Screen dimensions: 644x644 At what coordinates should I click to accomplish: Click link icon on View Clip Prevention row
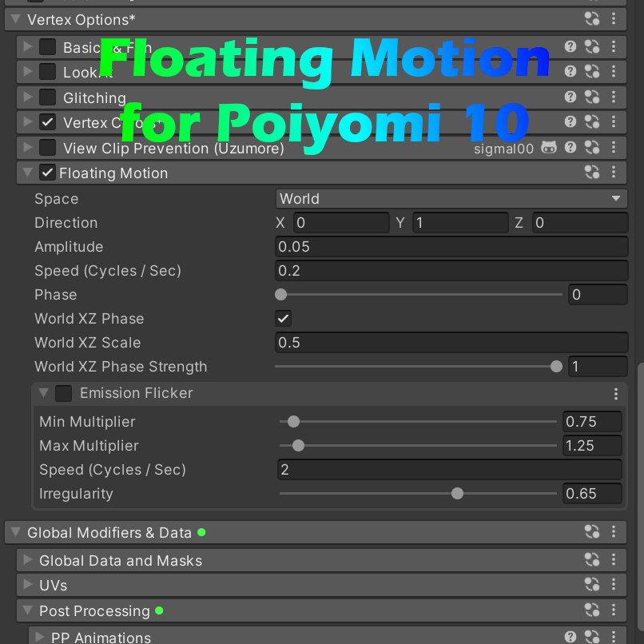click(592, 147)
